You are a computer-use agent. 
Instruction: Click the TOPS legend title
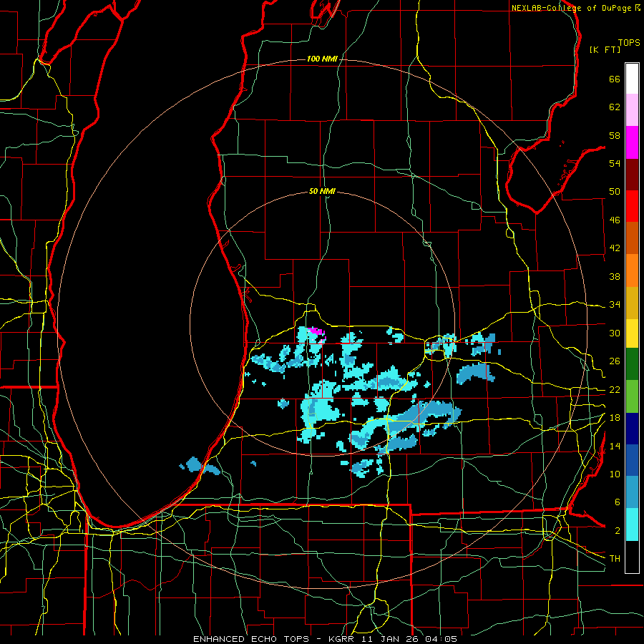[x=629, y=42]
